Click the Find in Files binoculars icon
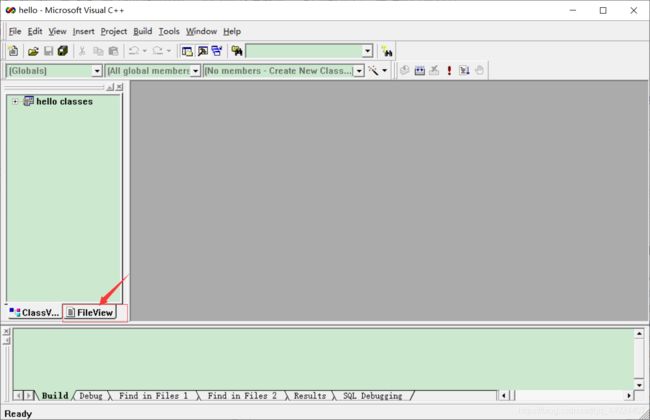The image size is (650, 420). pyautogui.click(x=237, y=51)
